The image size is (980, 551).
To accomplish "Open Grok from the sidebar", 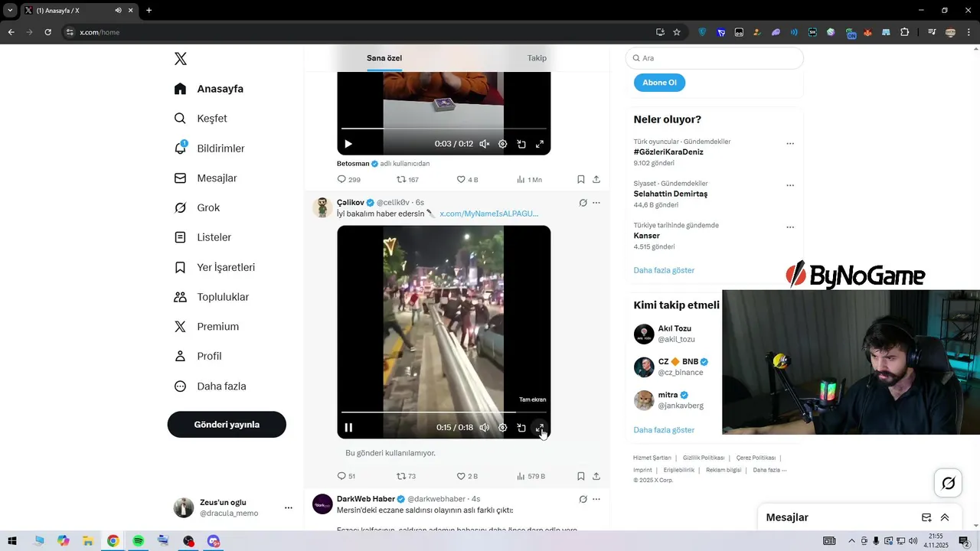I will [197, 208].
